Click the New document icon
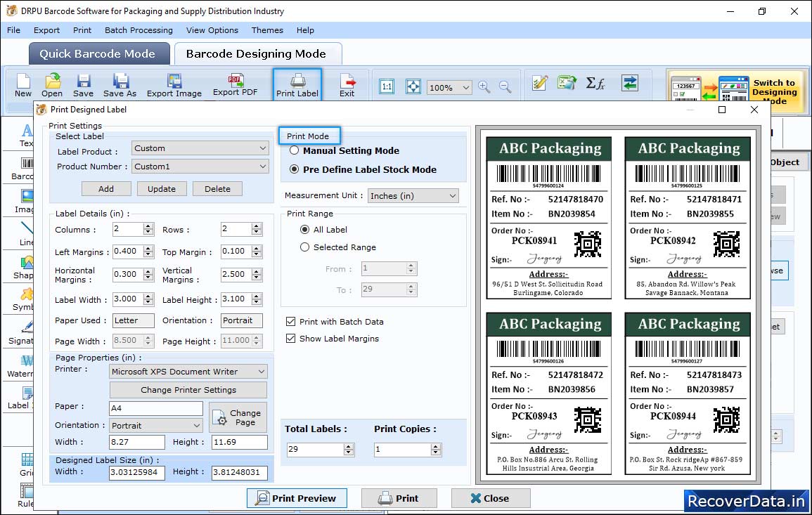 [x=22, y=85]
